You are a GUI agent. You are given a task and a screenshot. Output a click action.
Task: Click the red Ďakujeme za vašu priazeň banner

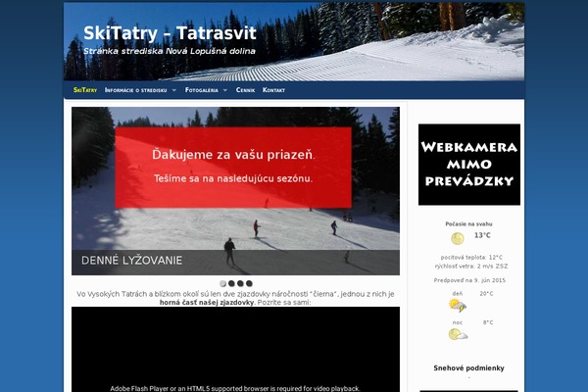pyautogui.click(x=233, y=168)
